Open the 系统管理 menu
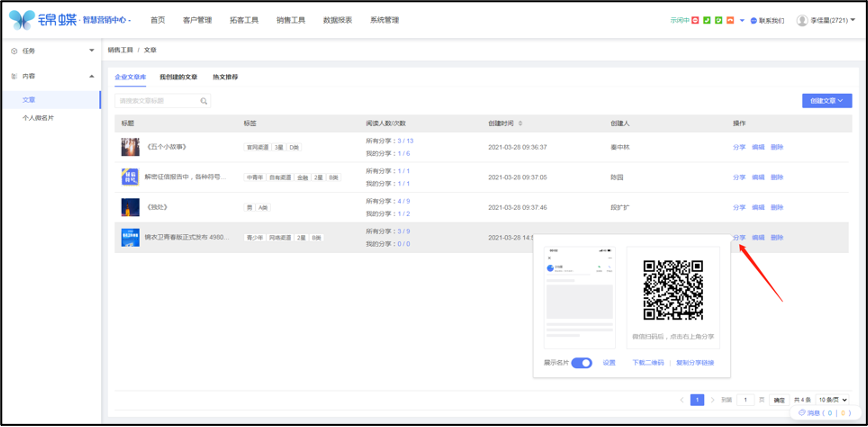The width and height of the screenshot is (868, 427). click(x=384, y=20)
